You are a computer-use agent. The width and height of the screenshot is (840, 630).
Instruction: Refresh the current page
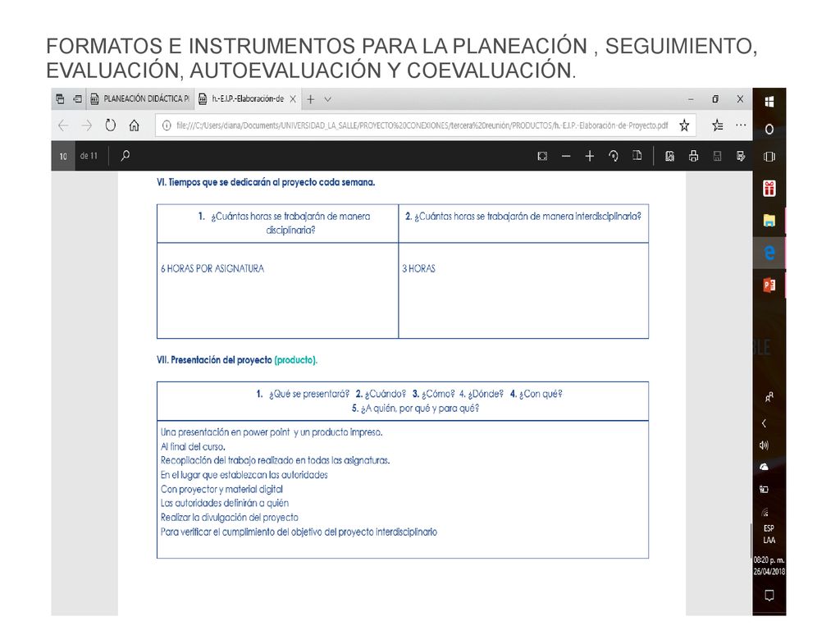pos(111,126)
